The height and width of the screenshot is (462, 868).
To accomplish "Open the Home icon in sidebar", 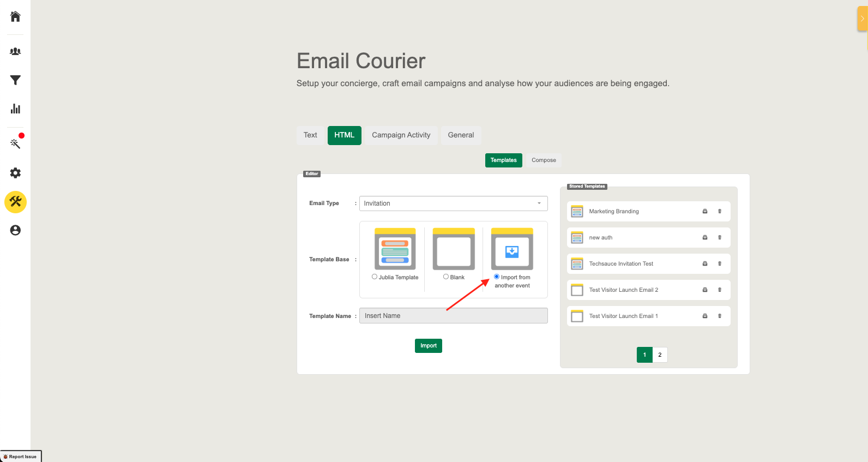I will 15,16.
